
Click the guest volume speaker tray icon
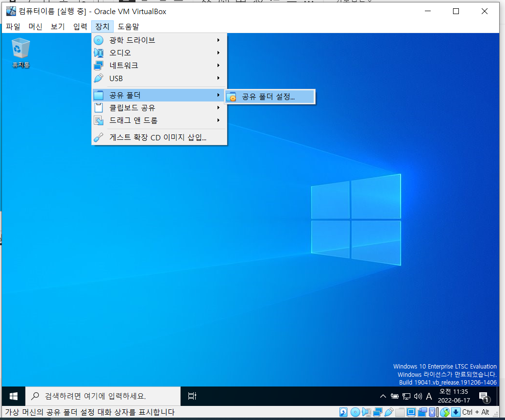click(418, 396)
